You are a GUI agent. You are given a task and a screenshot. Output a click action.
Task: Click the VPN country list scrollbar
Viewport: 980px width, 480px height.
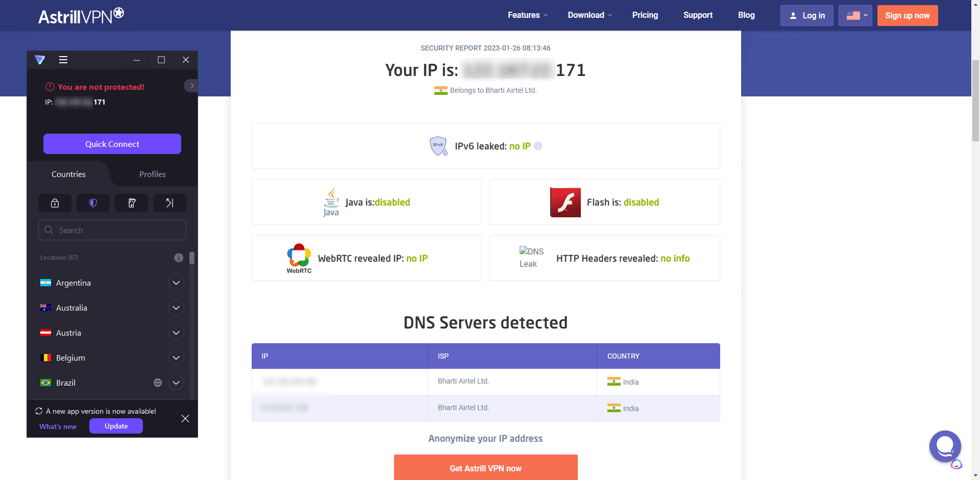(x=192, y=258)
